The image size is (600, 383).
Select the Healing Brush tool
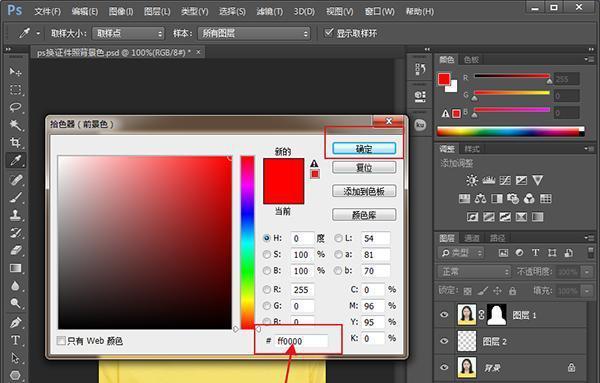tap(15, 180)
